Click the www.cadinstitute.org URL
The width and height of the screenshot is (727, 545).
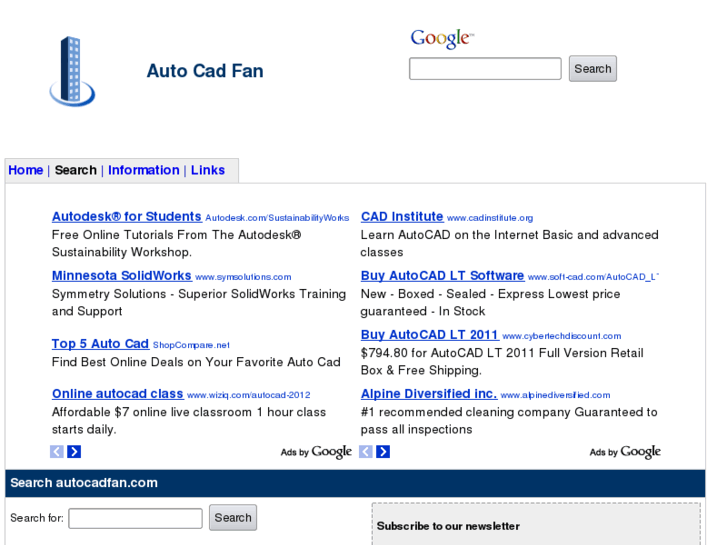pyautogui.click(x=490, y=218)
